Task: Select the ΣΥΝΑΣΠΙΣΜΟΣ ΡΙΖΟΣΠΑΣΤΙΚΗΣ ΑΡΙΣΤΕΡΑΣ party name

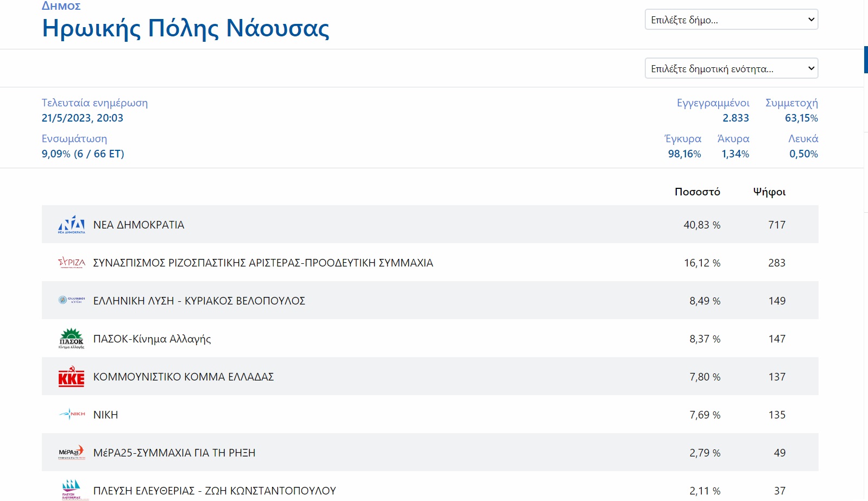Action: click(x=263, y=263)
